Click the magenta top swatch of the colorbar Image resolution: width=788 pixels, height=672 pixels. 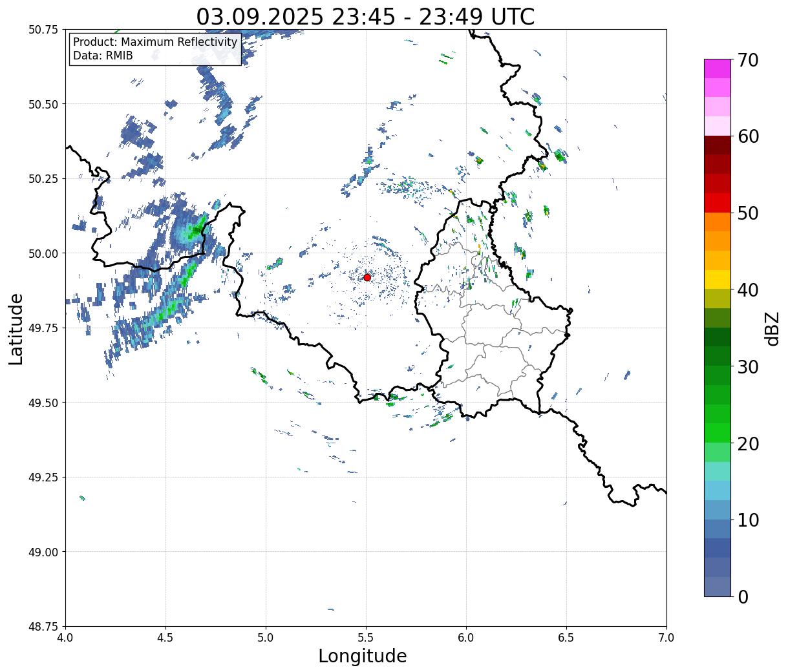click(x=718, y=68)
